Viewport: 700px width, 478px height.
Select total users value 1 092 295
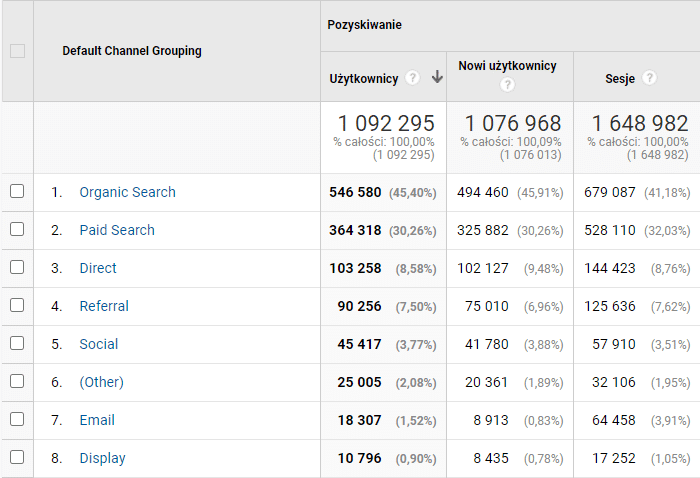click(386, 123)
